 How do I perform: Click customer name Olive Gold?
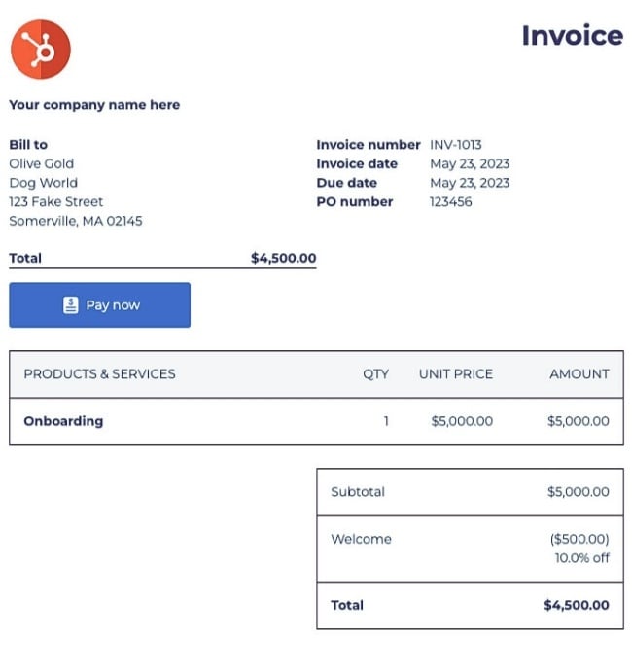click(x=42, y=163)
